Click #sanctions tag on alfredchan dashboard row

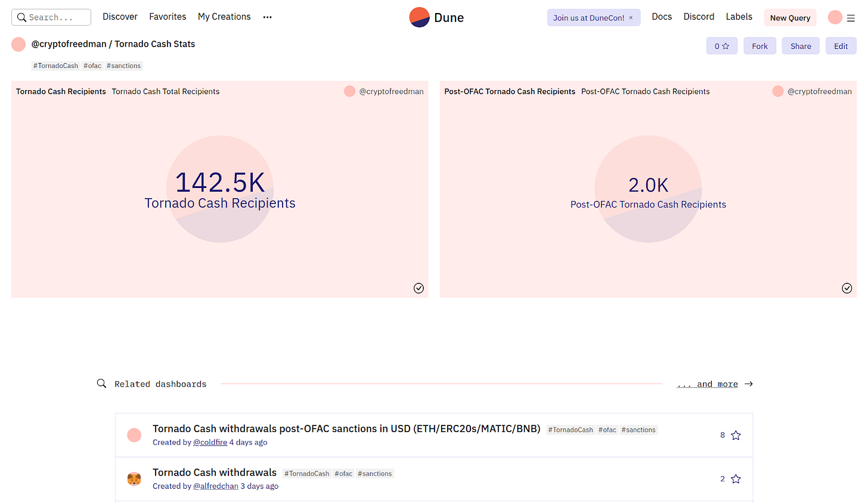click(375, 474)
